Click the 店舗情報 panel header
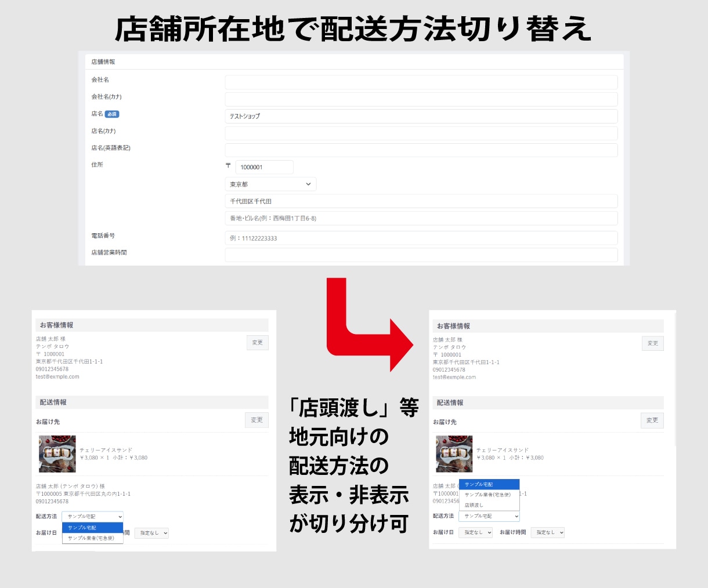This screenshot has height=588, width=708. tap(355, 61)
